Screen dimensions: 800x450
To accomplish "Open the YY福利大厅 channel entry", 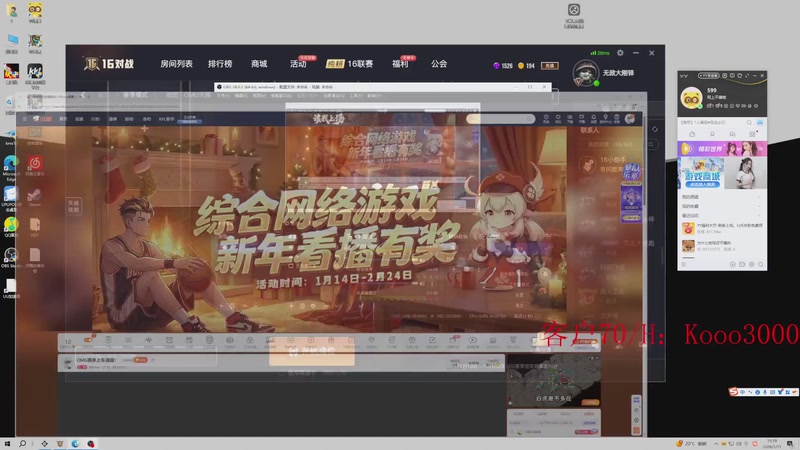I will click(721, 228).
